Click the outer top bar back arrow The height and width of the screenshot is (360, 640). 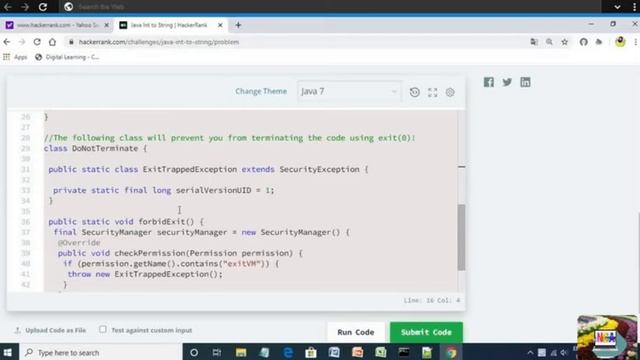[x=7, y=7]
